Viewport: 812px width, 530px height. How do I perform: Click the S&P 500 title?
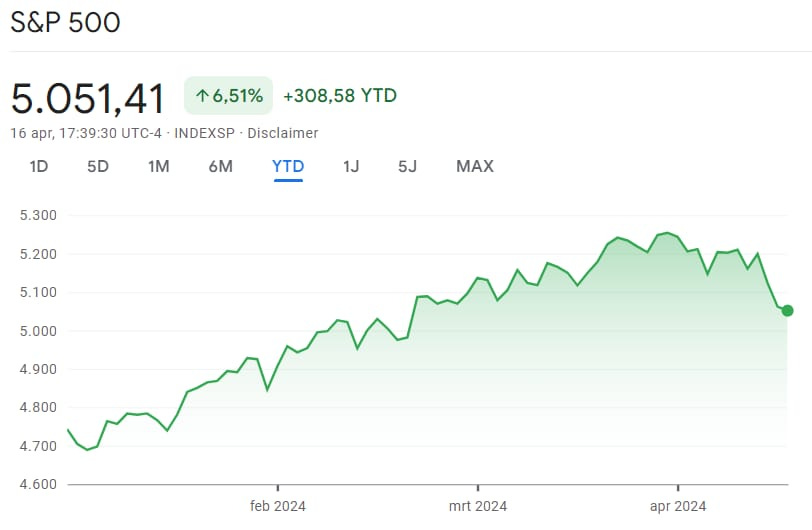click(x=65, y=23)
